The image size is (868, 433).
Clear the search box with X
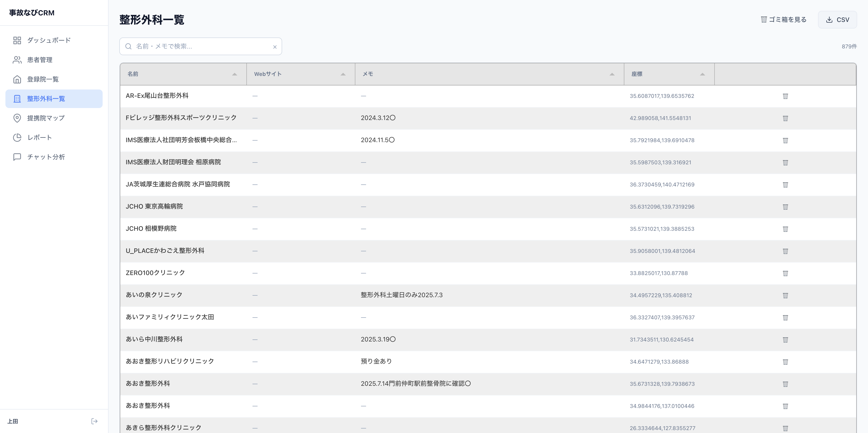[275, 47]
